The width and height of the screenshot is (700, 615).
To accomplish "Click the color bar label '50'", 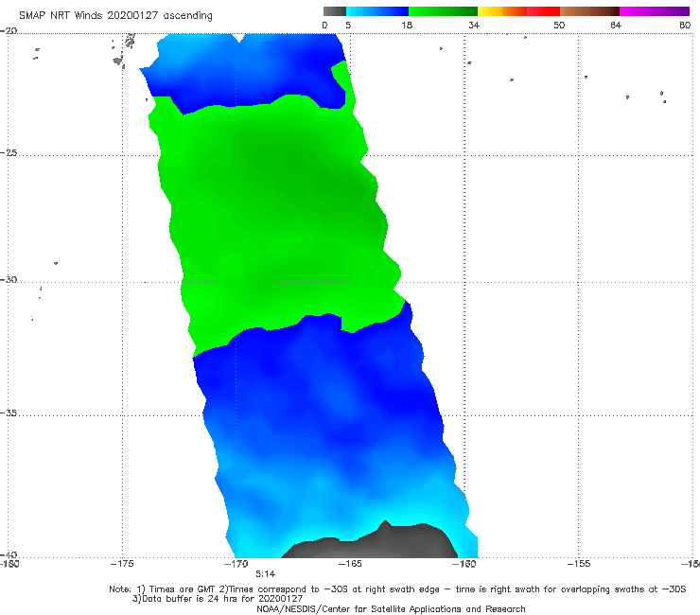I will coord(559,25).
